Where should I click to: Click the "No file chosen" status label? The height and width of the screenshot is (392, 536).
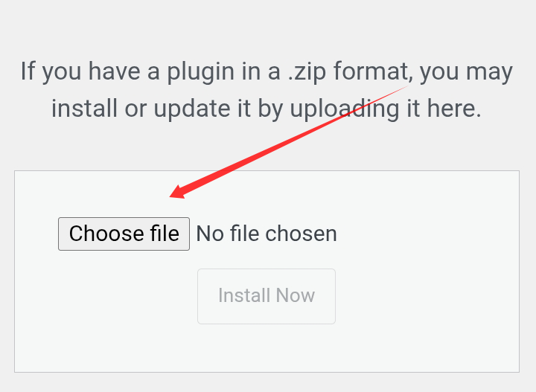(267, 234)
